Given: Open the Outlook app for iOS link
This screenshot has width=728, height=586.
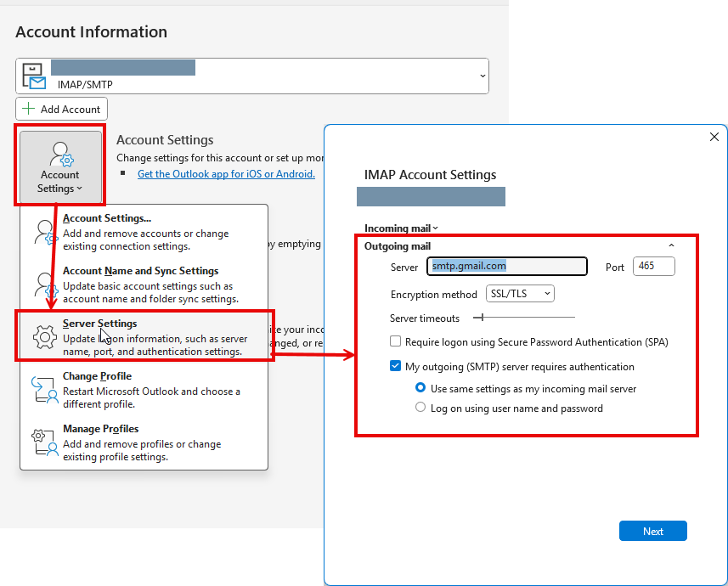Looking at the screenshot, I should (x=226, y=173).
